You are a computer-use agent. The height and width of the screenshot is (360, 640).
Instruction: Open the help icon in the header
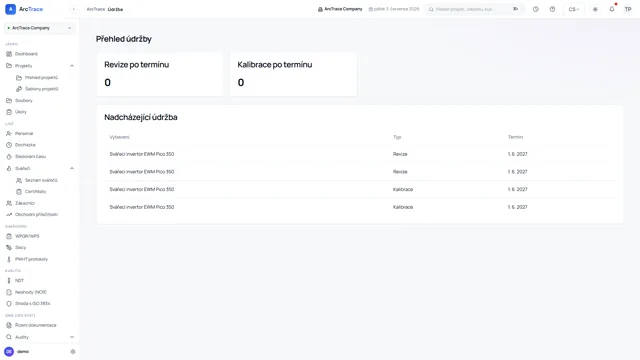click(552, 9)
